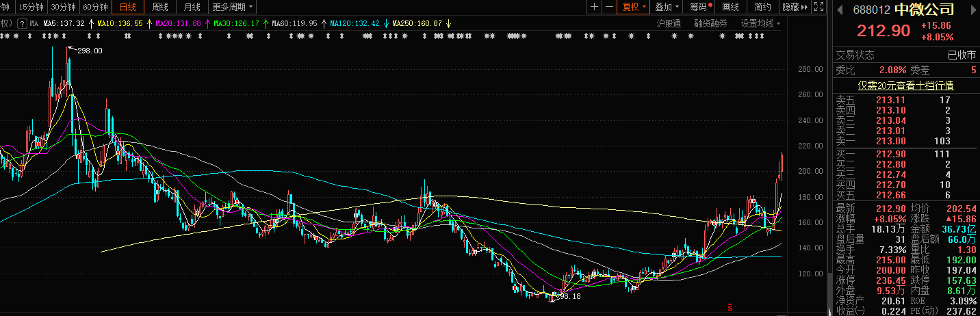Click the 仅需20元查看十档行情 link
This screenshot has height=316, width=980.
click(x=906, y=85)
